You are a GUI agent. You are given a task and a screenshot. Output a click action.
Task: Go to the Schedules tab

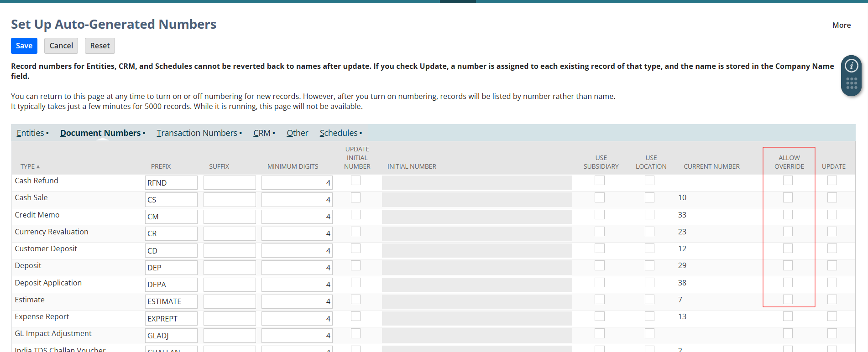tap(338, 133)
